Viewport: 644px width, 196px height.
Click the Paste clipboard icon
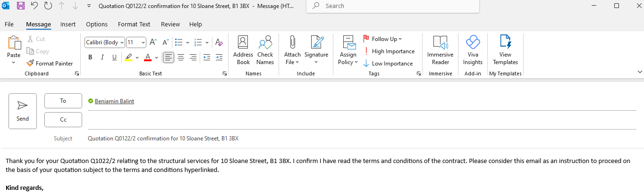[x=14, y=43]
